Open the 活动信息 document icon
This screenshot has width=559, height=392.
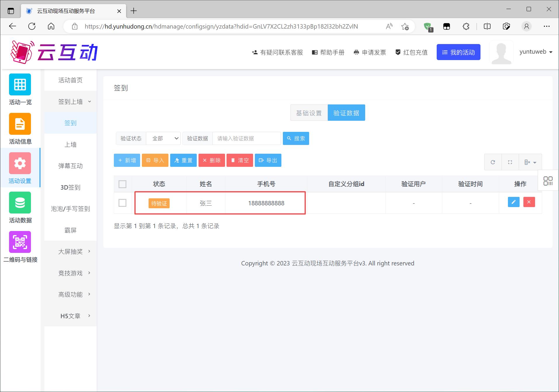pyautogui.click(x=20, y=124)
